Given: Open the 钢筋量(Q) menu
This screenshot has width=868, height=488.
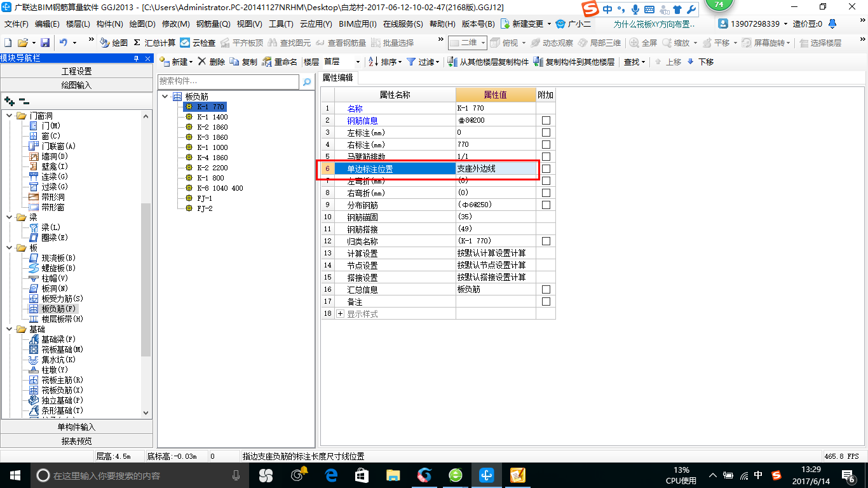Looking at the screenshot, I should (x=213, y=24).
